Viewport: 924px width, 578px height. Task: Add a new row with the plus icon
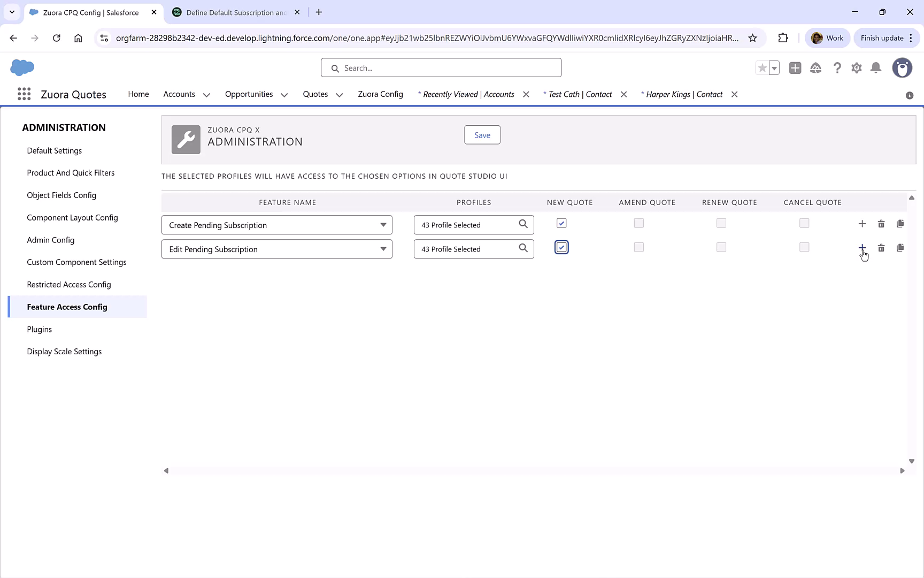pyautogui.click(x=862, y=223)
